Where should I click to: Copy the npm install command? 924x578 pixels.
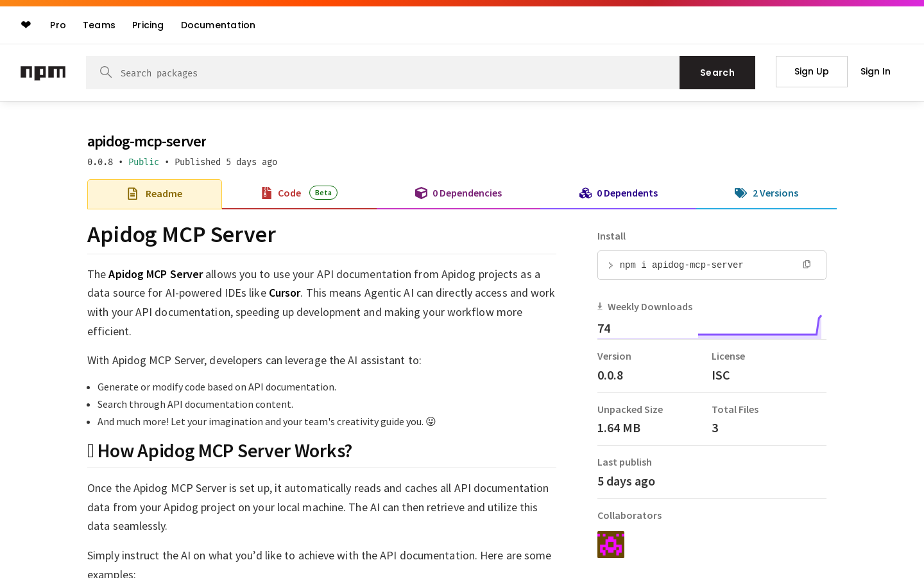(x=807, y=265)
